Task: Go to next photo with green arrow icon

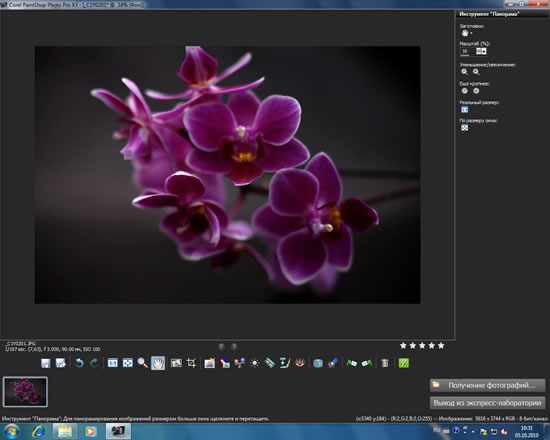Action: click(367, 363)
